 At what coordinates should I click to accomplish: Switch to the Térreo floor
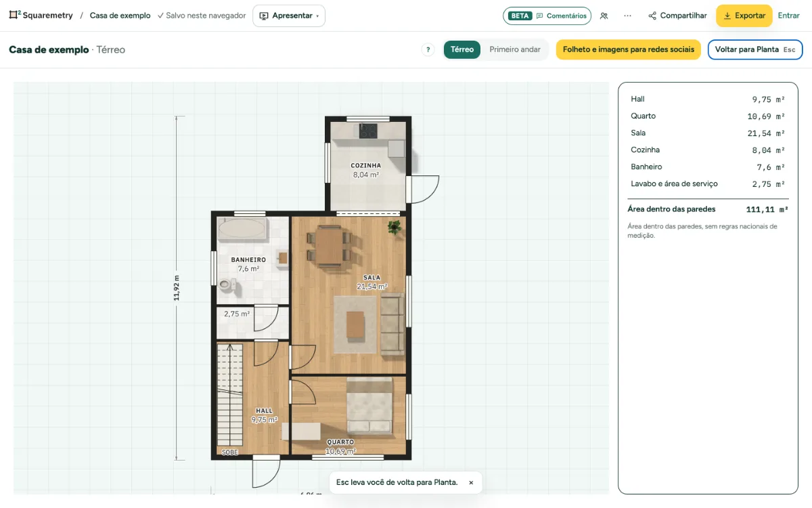point(462,49)
